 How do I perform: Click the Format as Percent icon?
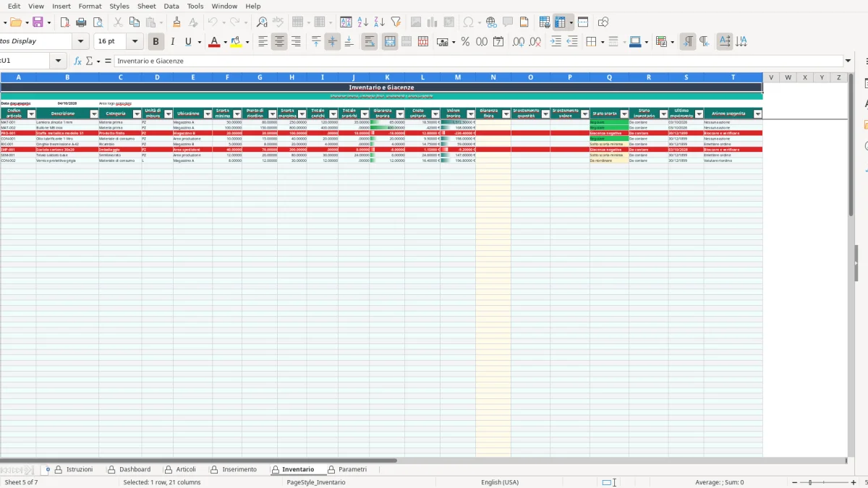pyautogui.click(x=465, y=42)
